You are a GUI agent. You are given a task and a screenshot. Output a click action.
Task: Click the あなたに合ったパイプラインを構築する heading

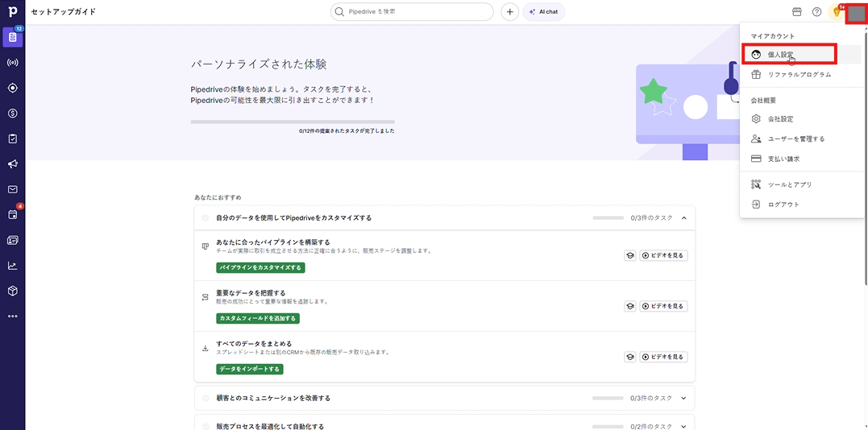273,242
